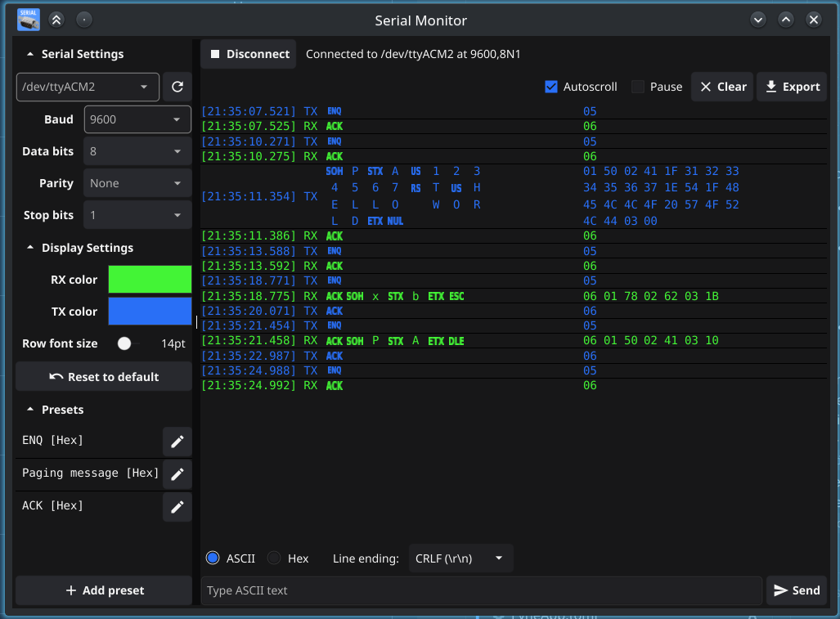Select the Hex input mode radio
The height and width of the screenshot is (619, 840).
(274, 558)
